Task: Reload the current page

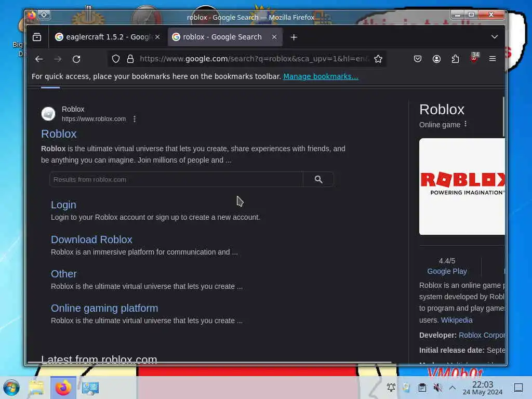Action: point(77,59)
